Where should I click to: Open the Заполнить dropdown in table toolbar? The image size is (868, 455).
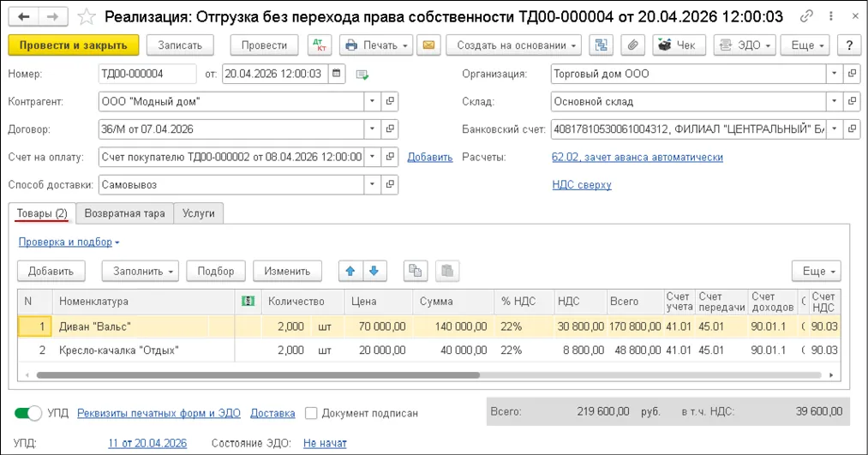pyautogui.click(x=140, y=271)
